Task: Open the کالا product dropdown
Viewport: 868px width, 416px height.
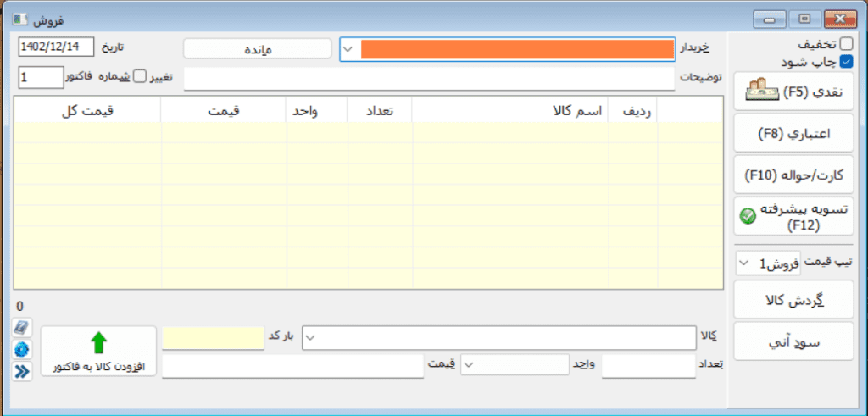Action: click(x=311, y=338)
